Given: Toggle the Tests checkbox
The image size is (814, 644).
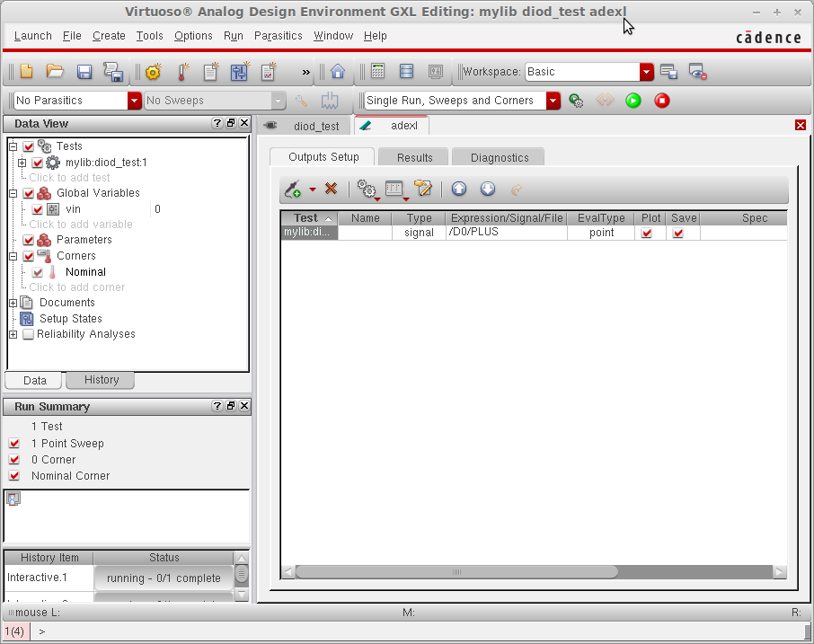Looking at the screenshot, I should [29, 146].
